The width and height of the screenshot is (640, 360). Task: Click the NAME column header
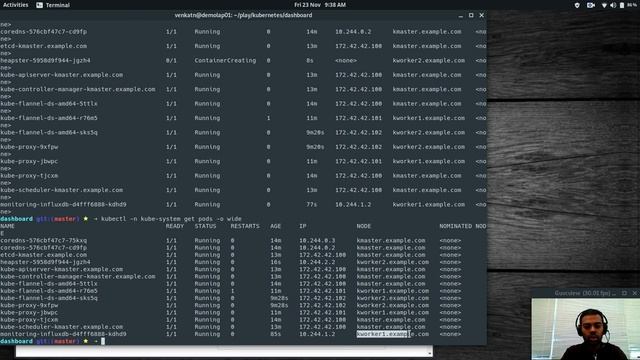pyautogui.click(x=7, y=226)
